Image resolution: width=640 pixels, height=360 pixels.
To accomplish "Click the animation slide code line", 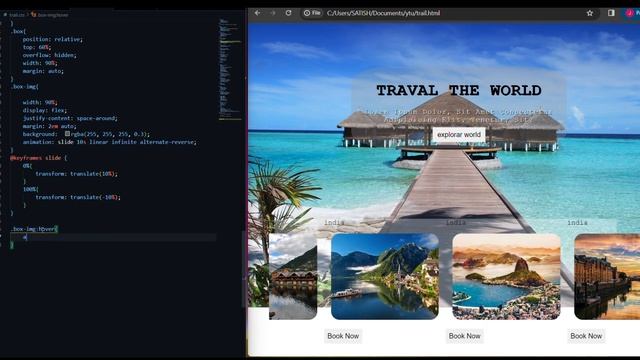I will click(109, 142).
